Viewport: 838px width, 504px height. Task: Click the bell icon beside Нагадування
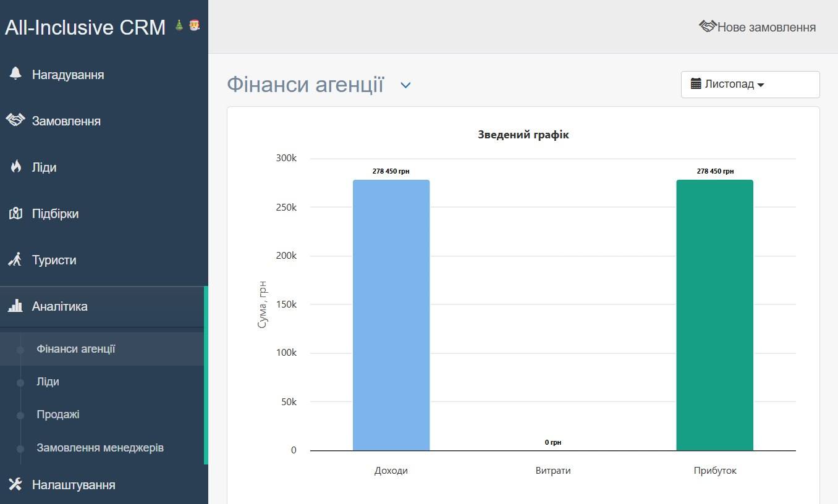pos(15,74)
